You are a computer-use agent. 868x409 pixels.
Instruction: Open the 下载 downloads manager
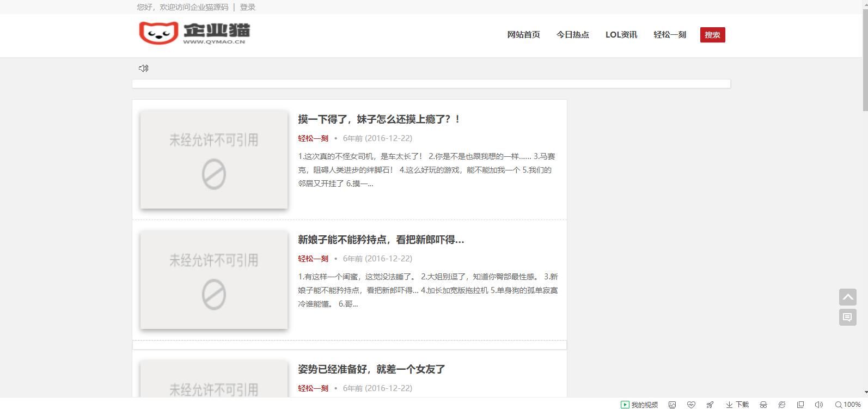click(737, 405)
